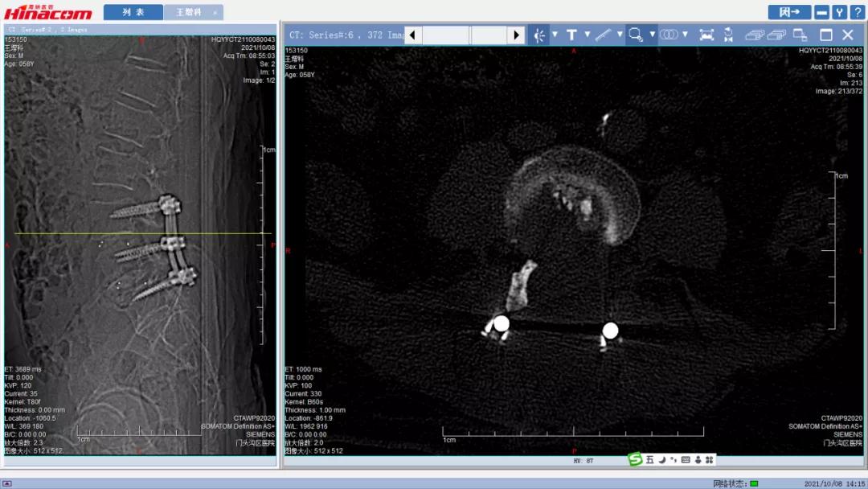868x489 pixels.
Task: Click the 'HV: 87' readout below axial image
Action: pos(583,461)
